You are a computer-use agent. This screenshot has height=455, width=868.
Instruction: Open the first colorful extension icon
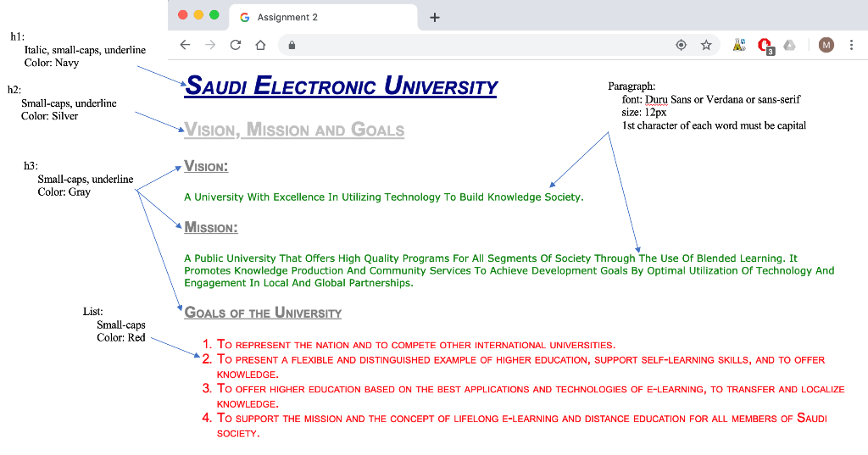click(739, 46)
